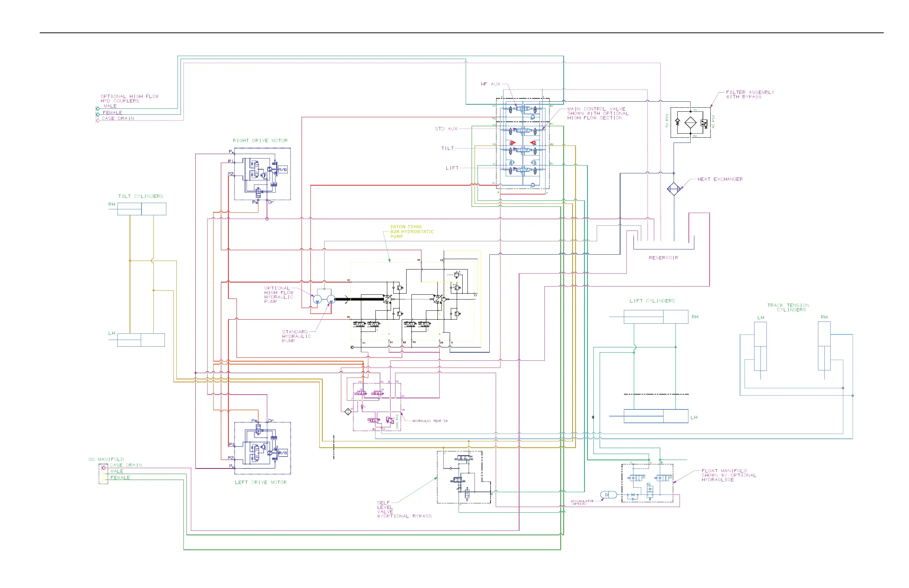The height and width of the screenshot is (588, 909).
Task: Select the male high flow coupler symbol
Action: 98,109
